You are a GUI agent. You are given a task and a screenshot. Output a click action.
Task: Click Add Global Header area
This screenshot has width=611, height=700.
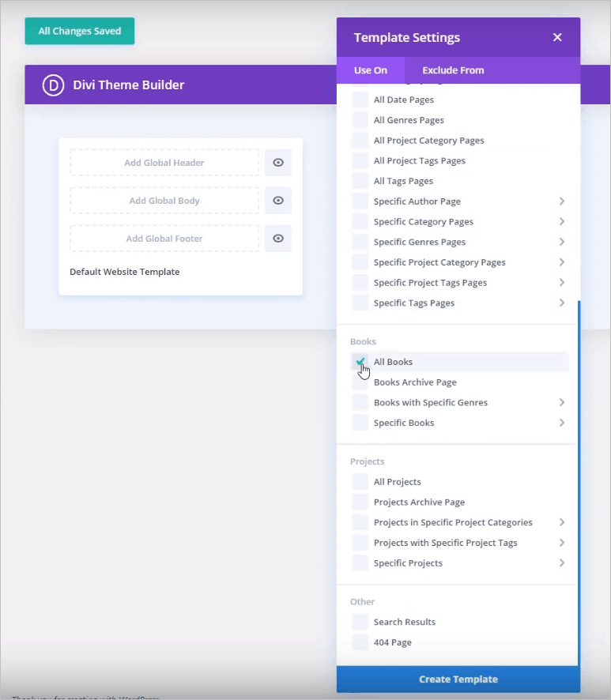coord(164,163)
